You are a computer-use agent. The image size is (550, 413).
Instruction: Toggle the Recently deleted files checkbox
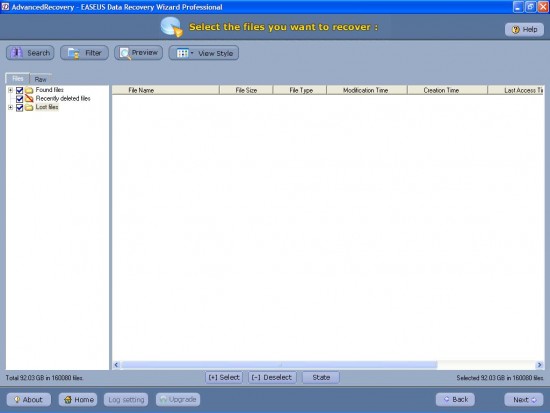[x=20, y=99]
